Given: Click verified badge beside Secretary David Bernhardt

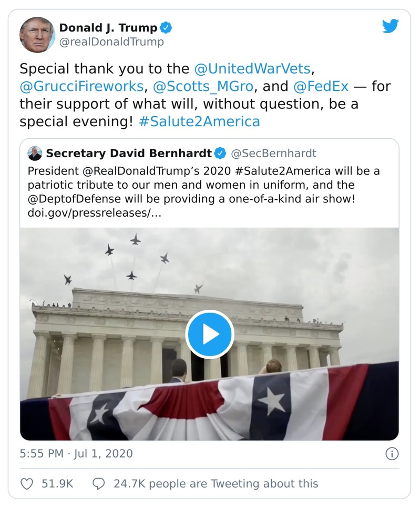Looking at the screenshot, I should click(x=220, y=153).
